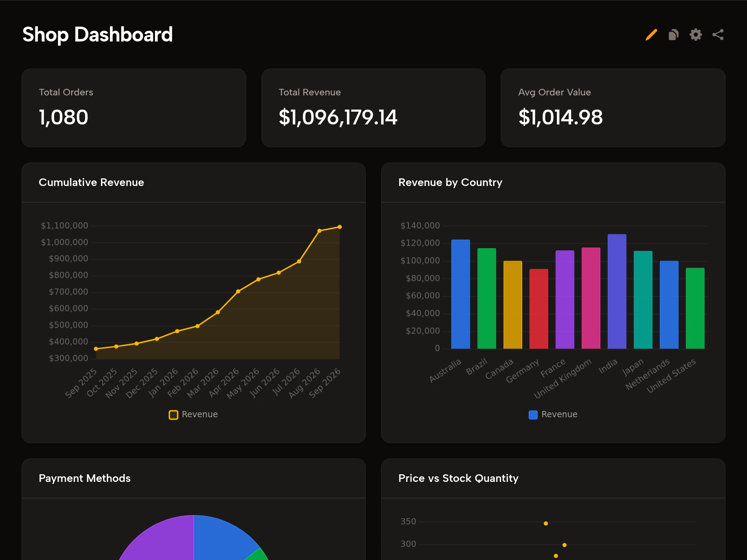This screenshot has height=560, width=747.
Task: Click the Sep 2025 first data point
Action: [96, 349]
